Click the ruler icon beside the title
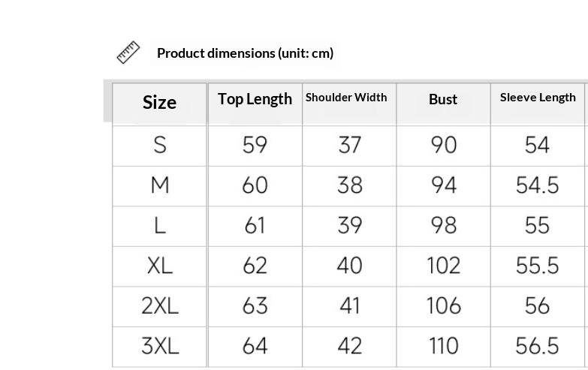The height and width of the screenshot is (370, 588). 128,53
